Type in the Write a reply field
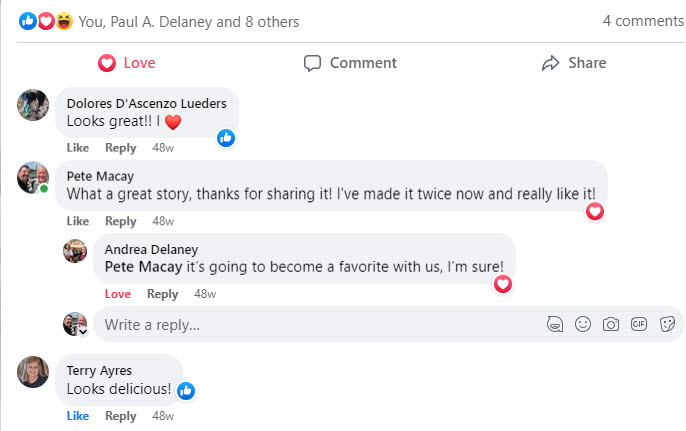This screenshot has height=431, width=686. tap(300, 324)
